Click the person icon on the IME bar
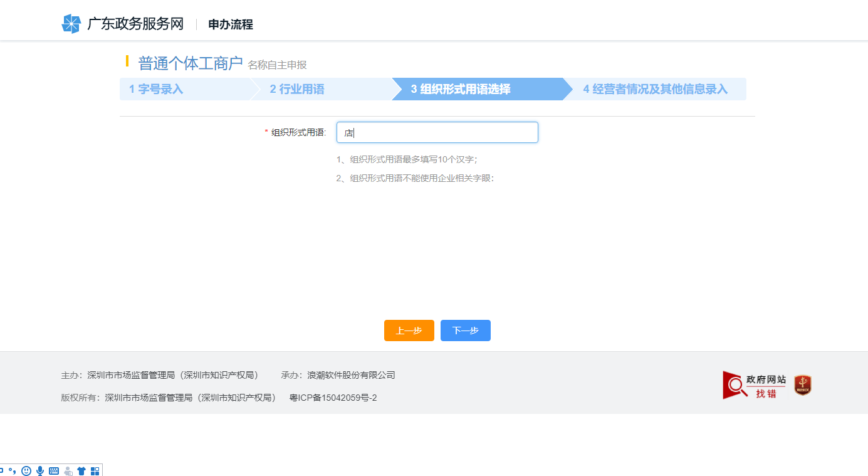868x476 pixels. tap(68, 470)
